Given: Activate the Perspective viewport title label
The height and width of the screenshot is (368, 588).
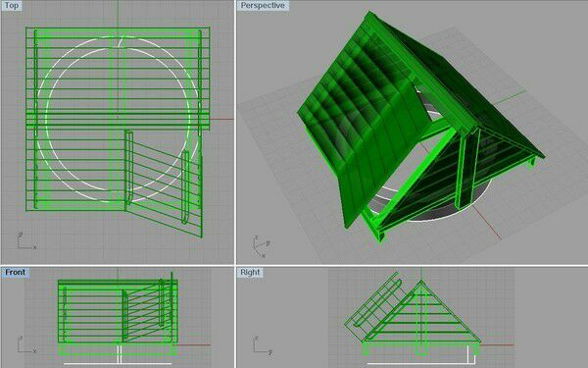Looking at the screenshot, I should click(263, 5).
